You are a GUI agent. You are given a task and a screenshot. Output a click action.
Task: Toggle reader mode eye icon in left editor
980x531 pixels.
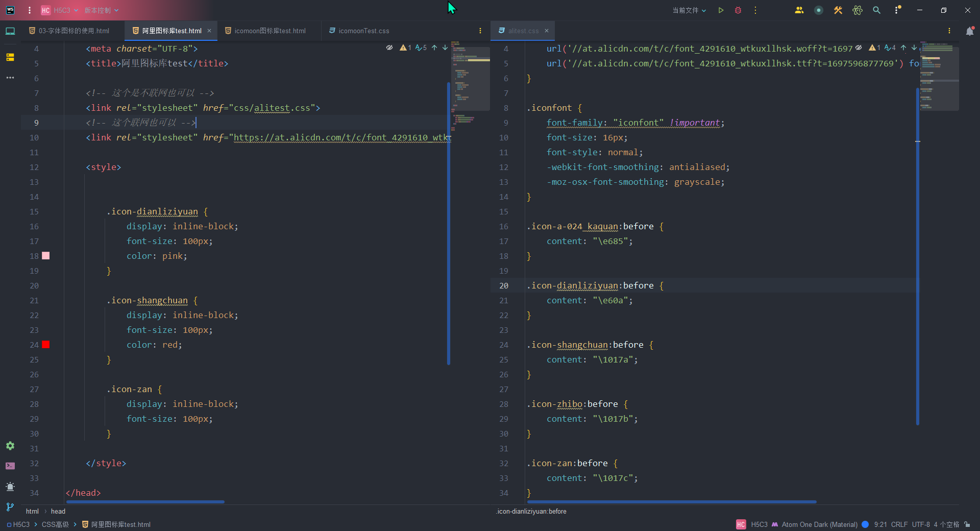[389, 47]
